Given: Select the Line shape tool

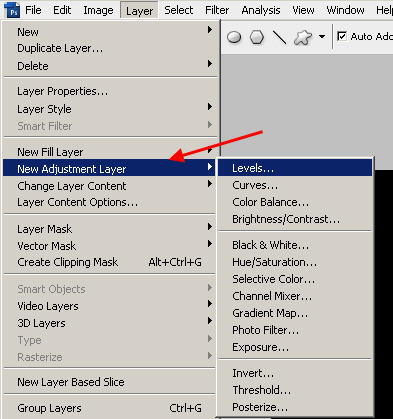Looking at the screenshot, I should [280, 37].
